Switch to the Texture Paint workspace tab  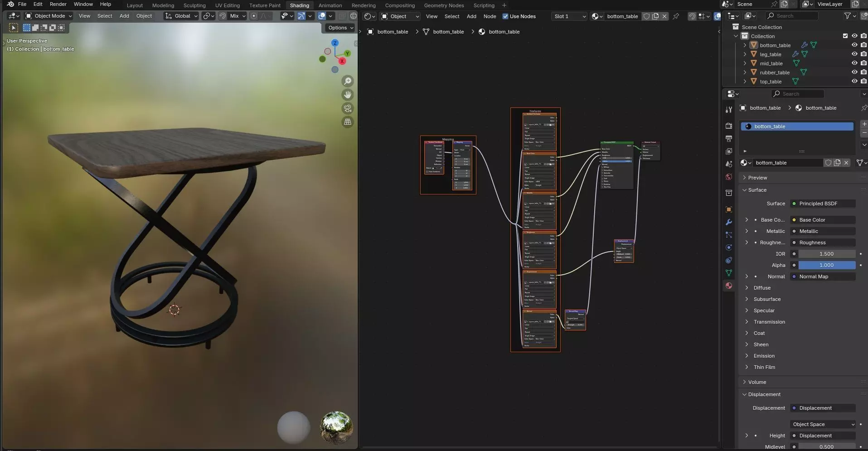coord(265,5)
